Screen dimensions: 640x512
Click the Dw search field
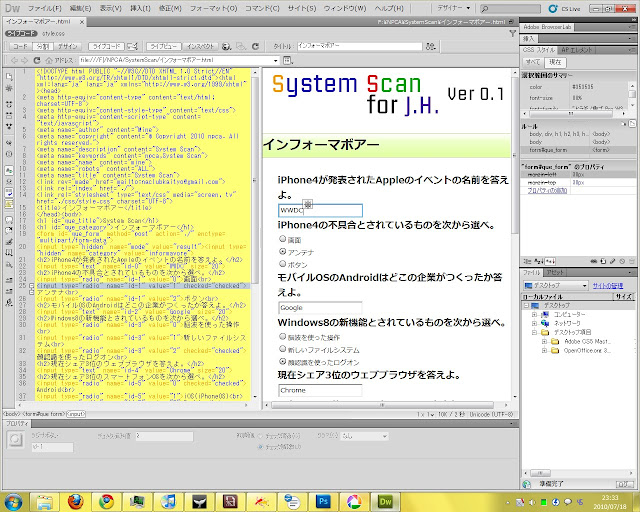click(510, 8)
